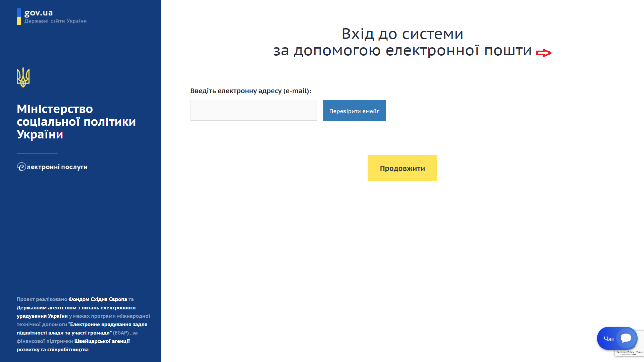
Task: Click the white chat bubble icon
Action: click(x=626, y=338)
